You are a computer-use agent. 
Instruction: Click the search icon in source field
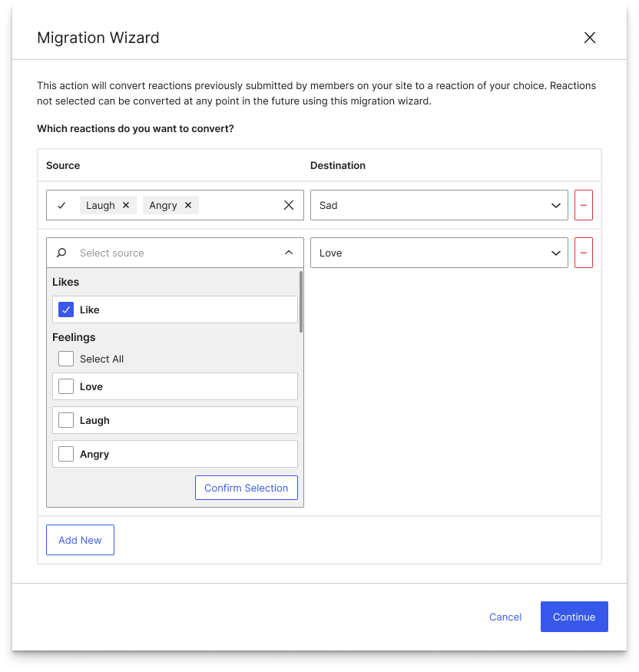pyautogui.click(x=62, y=253)
